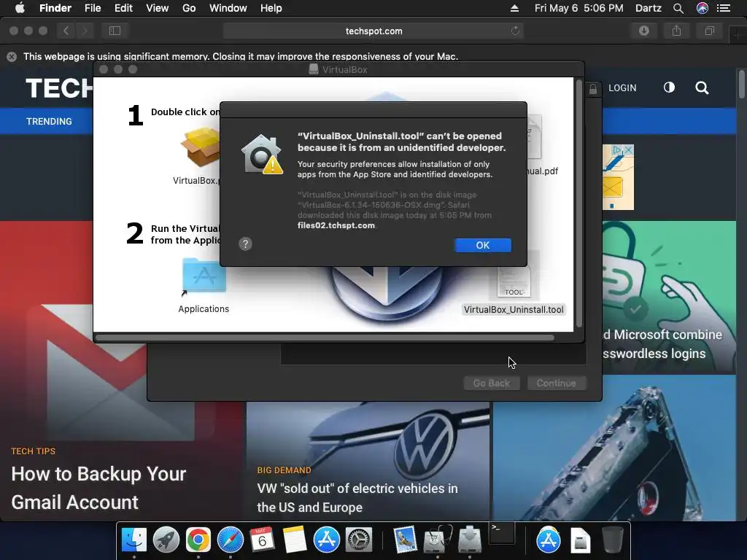Screen dimensions: 747x560
Task: Open Notification Center list icon
Action: (x=724, y=8)
